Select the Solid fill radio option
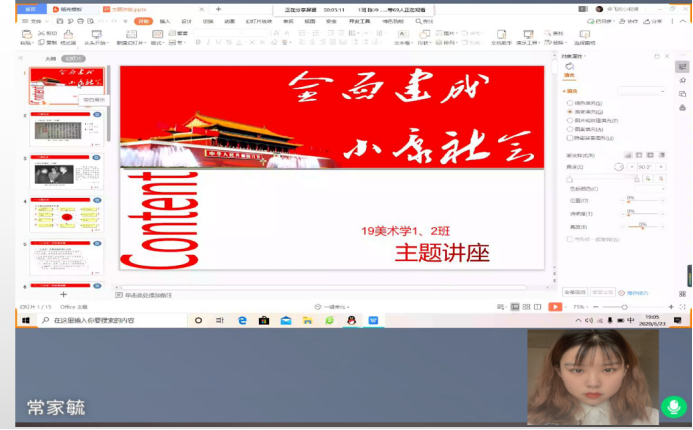This screenshot has width=693, height=430. (x=570, y=103)
